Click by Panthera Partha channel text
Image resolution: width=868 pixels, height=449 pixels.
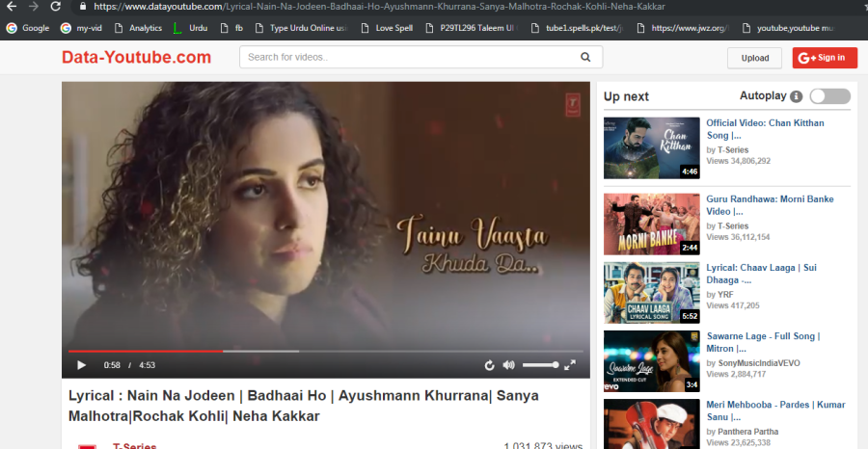[x=743, y=432]
